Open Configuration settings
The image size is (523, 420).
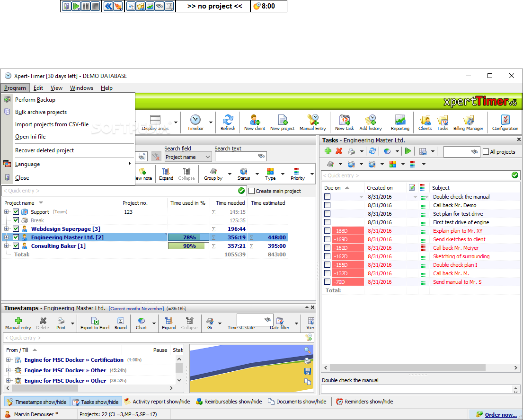point(505,122)
